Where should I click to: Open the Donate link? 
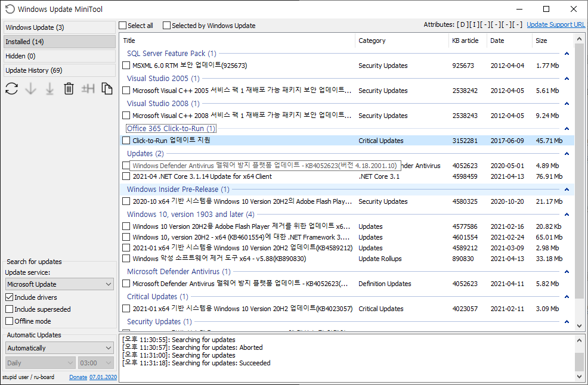click(x=78, y=377)
